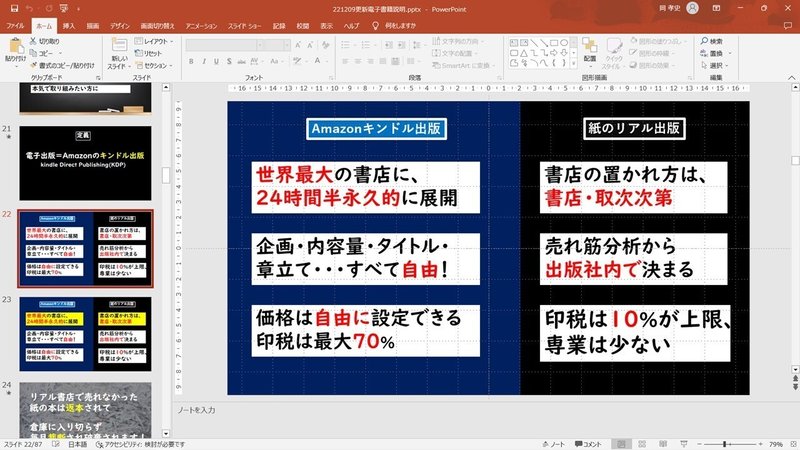Switch to slide sorter view icon
This screenshot has height=450, width=800.
point(642,444)
